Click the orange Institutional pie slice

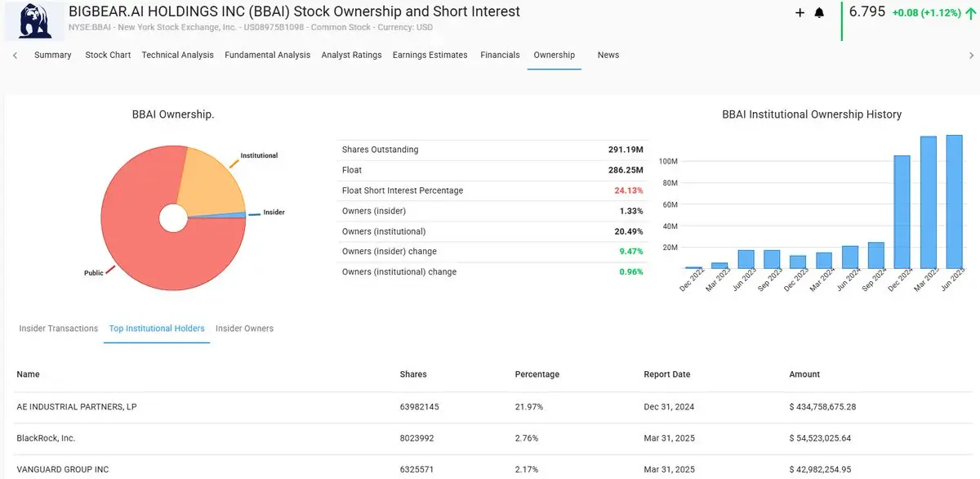tap(209, 180)
